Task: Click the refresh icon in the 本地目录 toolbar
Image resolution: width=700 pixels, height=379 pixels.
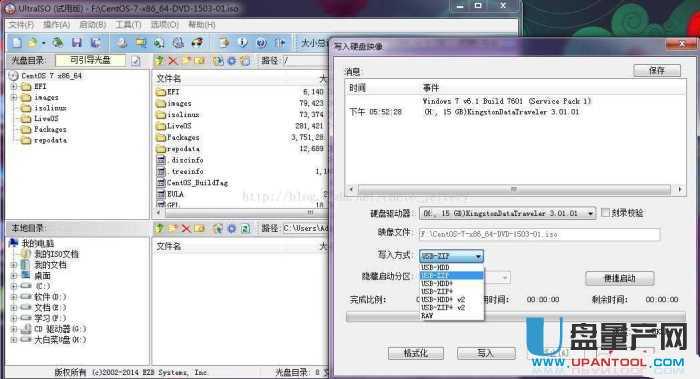Action: point(245,229)
